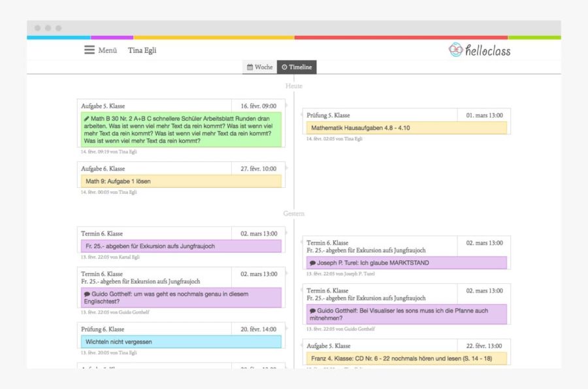Click speech bubble icon beside Joseph P. Turel comment
The image size is (588, 389).
coord(312,263)
